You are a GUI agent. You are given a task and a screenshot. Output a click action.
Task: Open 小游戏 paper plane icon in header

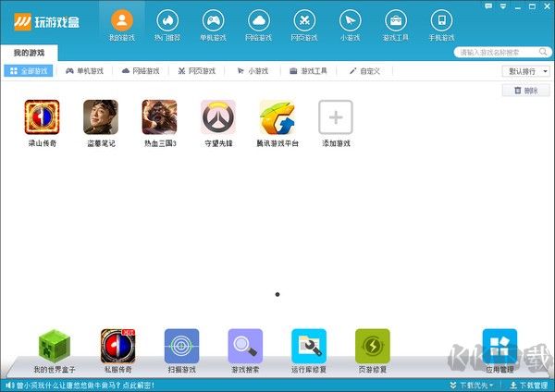tap(350, 20)
